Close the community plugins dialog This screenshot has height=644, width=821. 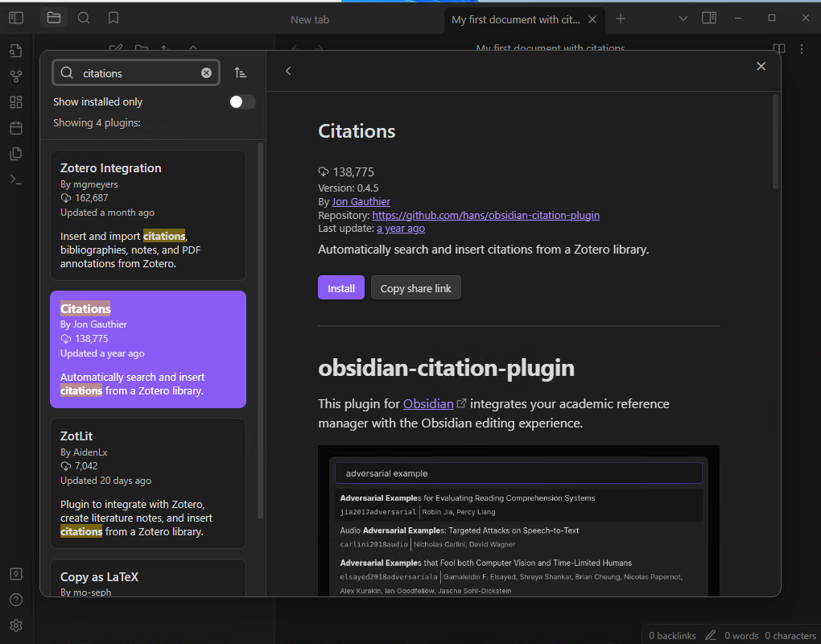coord(761,66)
